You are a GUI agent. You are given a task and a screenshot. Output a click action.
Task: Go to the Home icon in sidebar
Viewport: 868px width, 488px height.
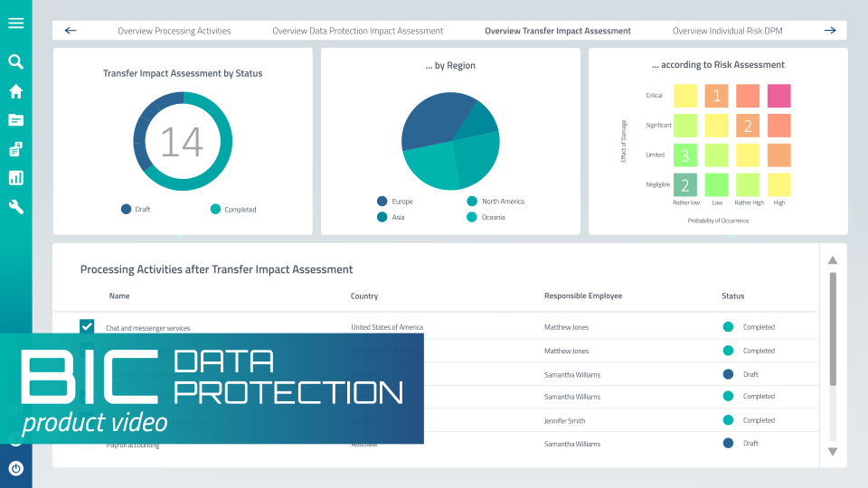[x=15, y=91]
